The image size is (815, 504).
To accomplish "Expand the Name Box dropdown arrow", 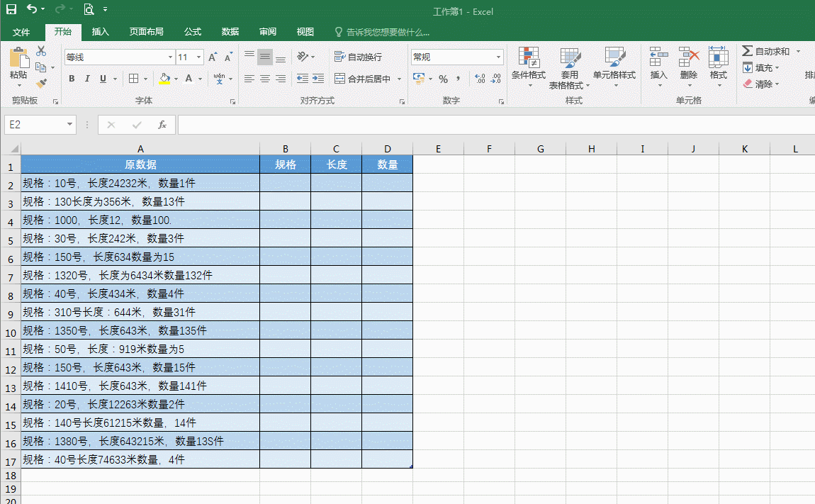I will click(x=69, y=125).
